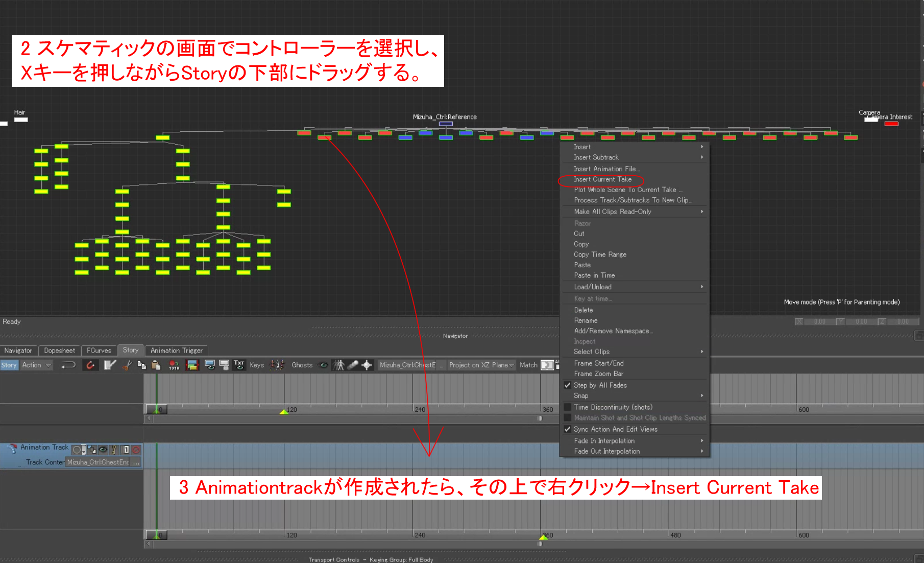Choose Insert Current Take from the context menu
The image size is (924, 563).
[602, 179]
